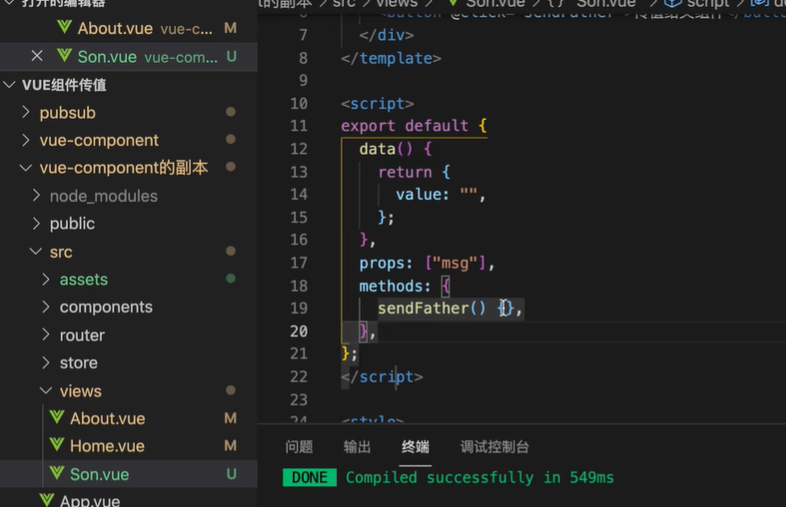Click the Vue file icon next to Home.vue
The image size is (786, 507).
point(57,445)
